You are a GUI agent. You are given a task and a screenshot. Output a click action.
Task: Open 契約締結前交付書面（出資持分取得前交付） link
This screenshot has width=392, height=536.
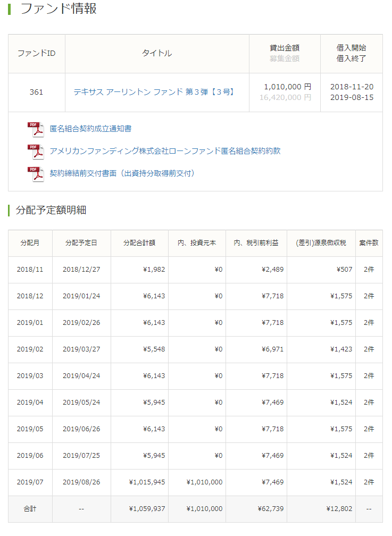[x=122, y=173]
